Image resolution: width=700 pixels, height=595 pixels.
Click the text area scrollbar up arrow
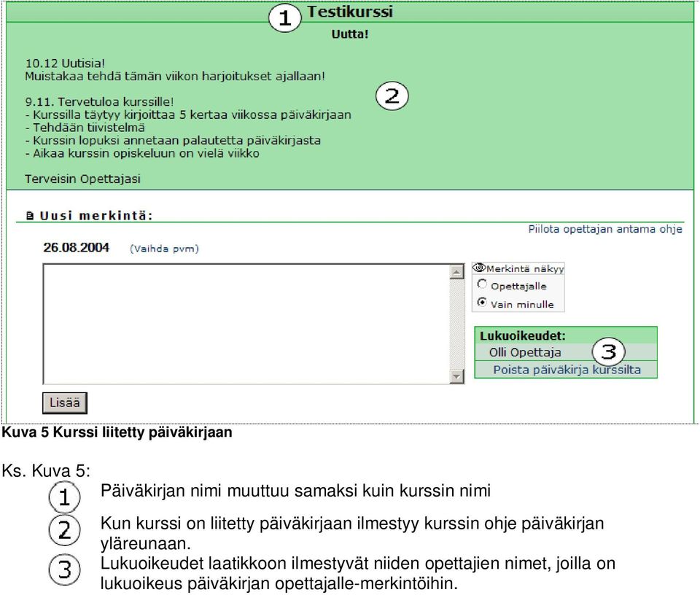point(456,272)
